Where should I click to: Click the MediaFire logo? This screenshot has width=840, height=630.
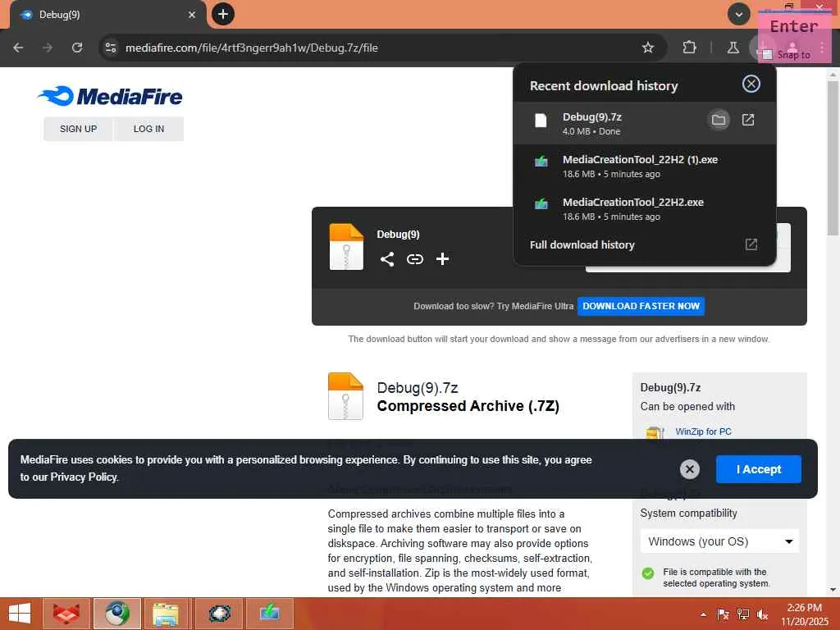click(x=110, y=97)
